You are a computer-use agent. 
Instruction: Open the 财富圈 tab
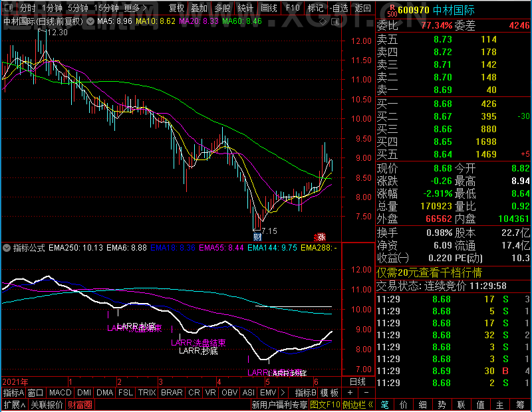(x=80, y=405)
